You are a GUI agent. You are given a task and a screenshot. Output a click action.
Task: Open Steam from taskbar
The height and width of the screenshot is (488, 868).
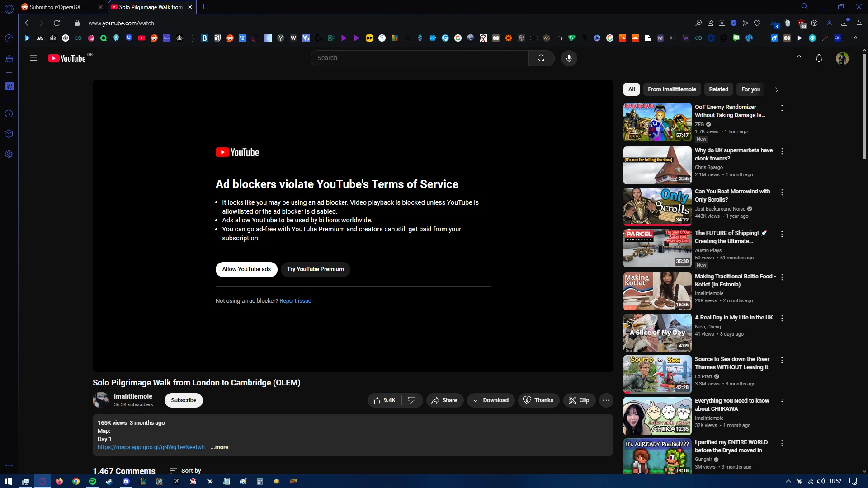pyautogui.click(x=109, y=481)
